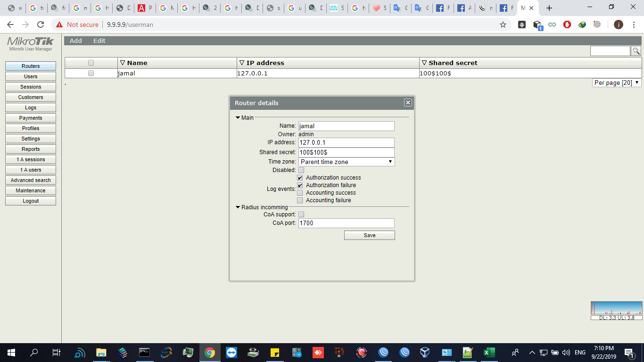This screenshot has height=362, width=644.
Task: Open a new browser tab with plus
Action: [x=549, y=8]
